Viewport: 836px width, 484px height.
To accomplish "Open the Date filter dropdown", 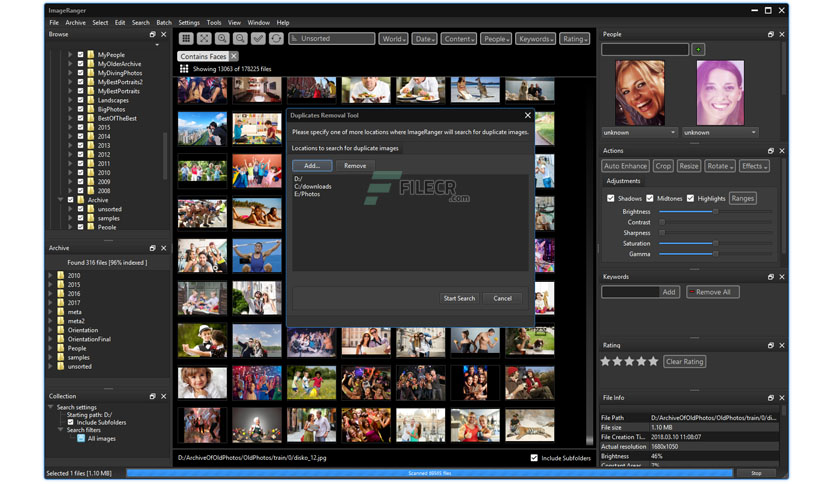I will (x=424, y=39).
